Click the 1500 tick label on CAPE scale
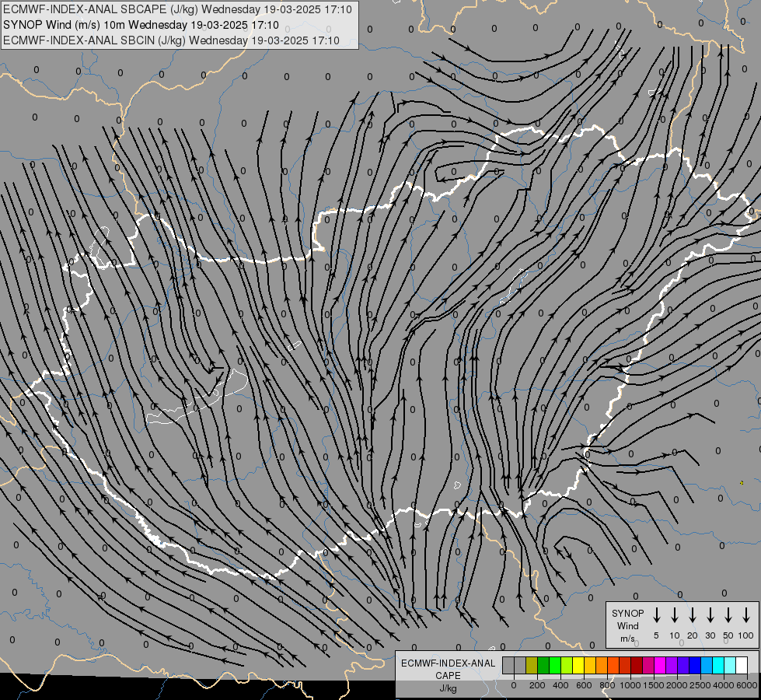This screenshot has height=700, width=761. click(654, 685)
